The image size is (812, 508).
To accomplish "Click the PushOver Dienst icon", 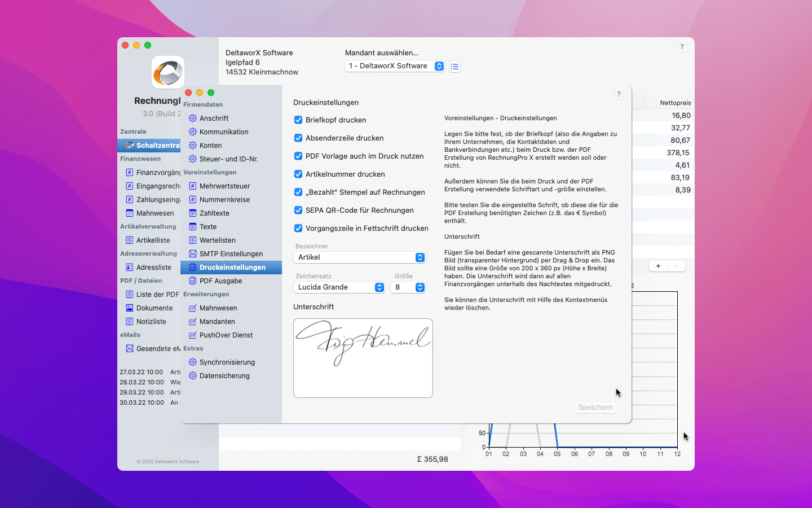I will tap(192, 335).
